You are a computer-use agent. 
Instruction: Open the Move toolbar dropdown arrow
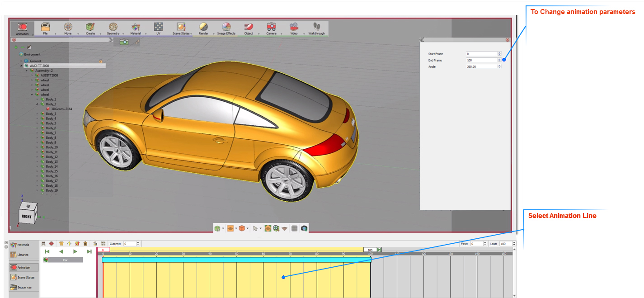78,33
